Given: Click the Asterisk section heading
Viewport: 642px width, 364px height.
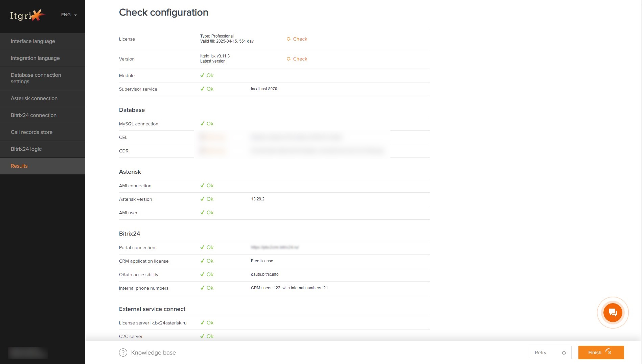Looking at the screenshot, I should [130, 172].
